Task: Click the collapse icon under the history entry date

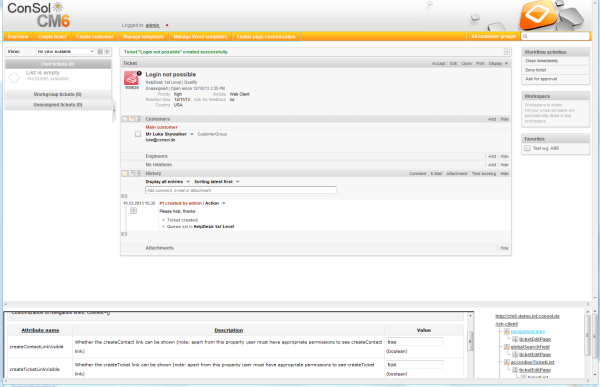Action: click(x=133, y=211)
